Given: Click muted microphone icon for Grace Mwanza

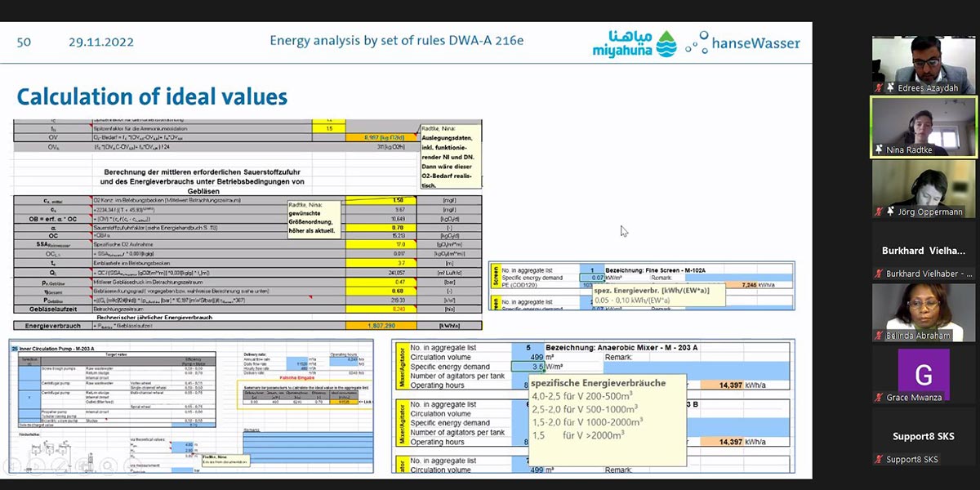Looking at the screenshot, I should point(880,398).
